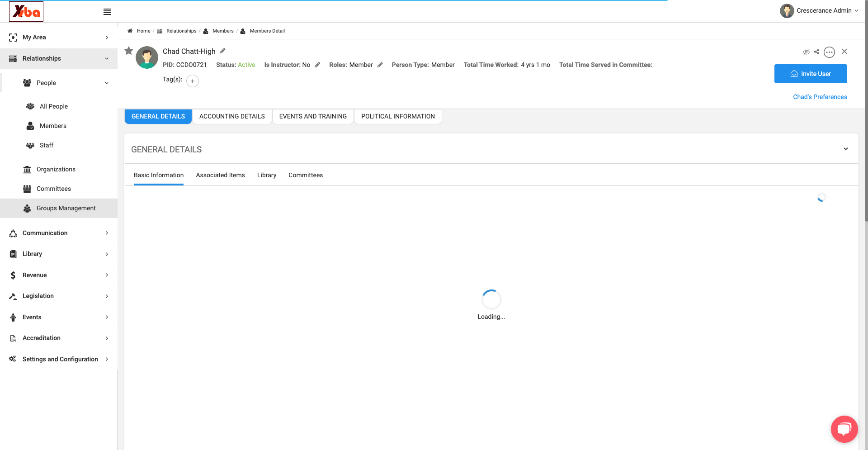Viewport: 868px width, 450px height.
Task: Mark Chad Chatt-High as favorite star
Action: click(129, 51)
